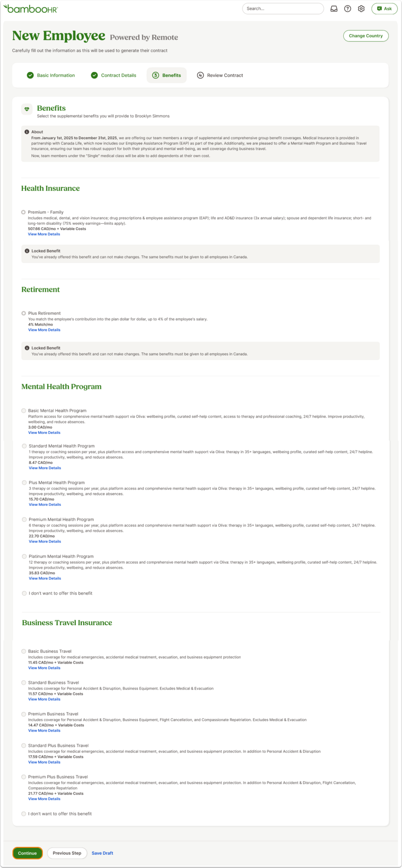
Task: Click the 35.83 CAD/mo price text
Action: (42, 573)
